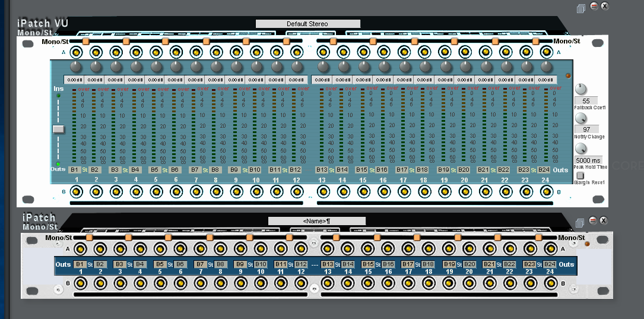The image size is (644, 319).
Task: Select output label B1 in iPatch VU
Action: click(x=75, y=170)
